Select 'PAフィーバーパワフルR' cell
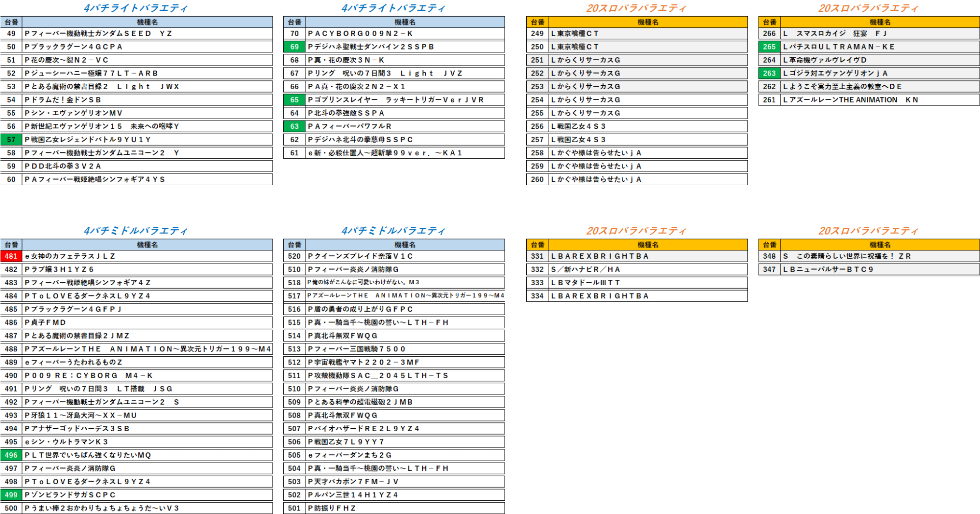The height and width of the screenshot is (514, 980). (405, 126)
